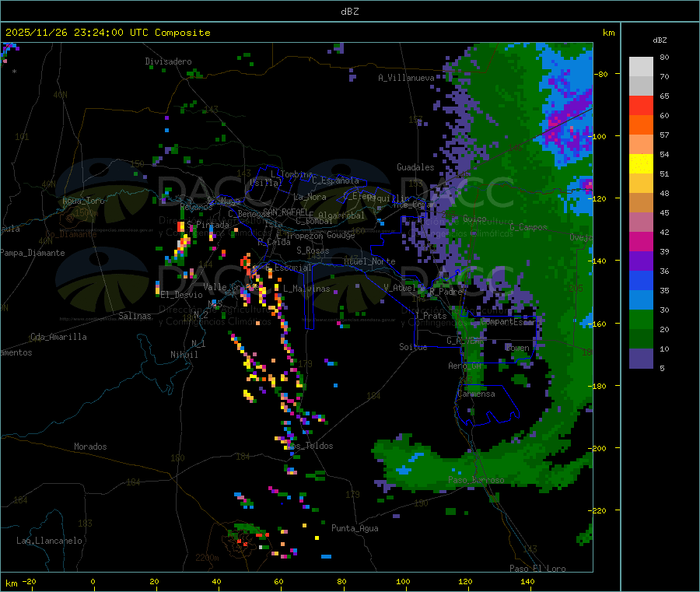This screenshot has width=700, height=592.
Task: Click the El_Desvio label
Action: point(181,295)
